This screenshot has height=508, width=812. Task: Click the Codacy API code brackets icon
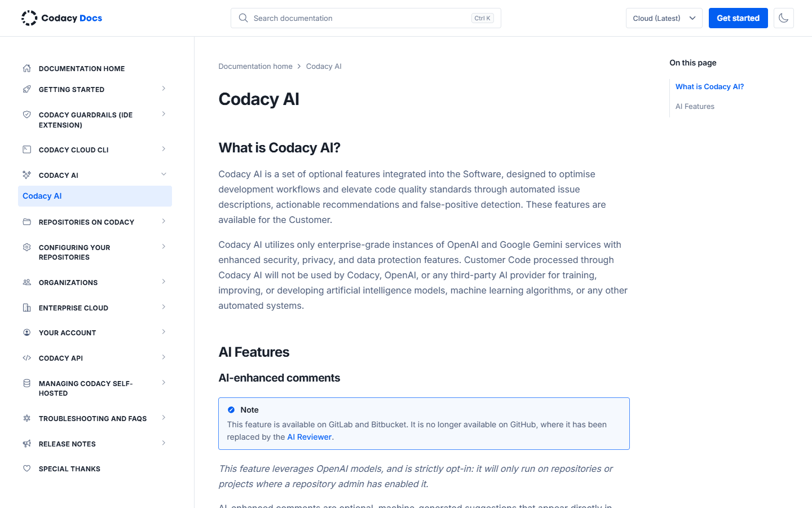click(27, 358)
